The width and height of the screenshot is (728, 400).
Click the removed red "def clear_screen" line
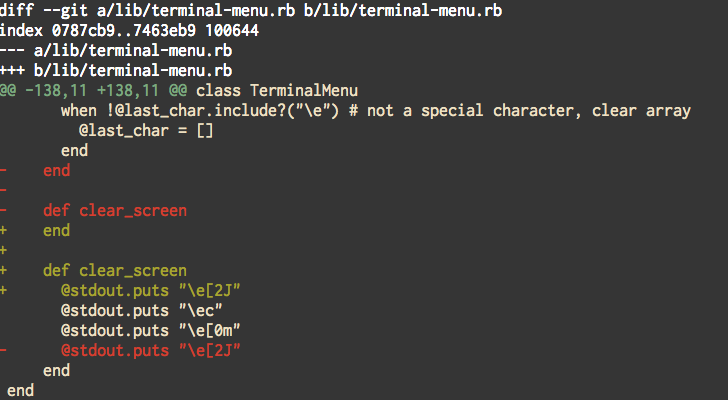(x=115, y=210)
